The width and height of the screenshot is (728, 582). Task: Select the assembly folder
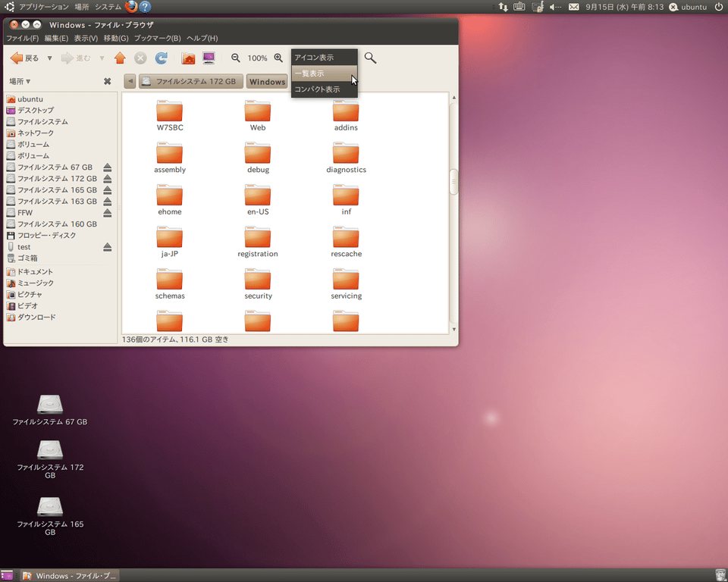[x=169, y=158]
